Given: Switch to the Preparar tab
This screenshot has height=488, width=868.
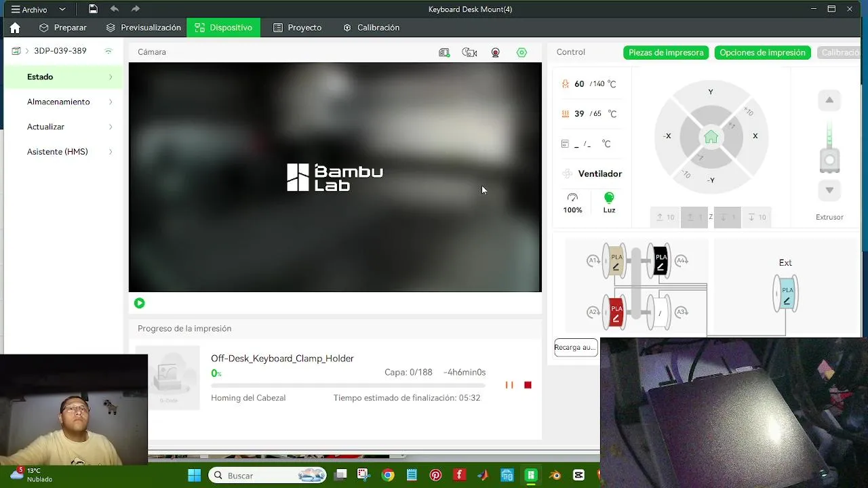Looking at the screenshot, I should click(63, 28).
